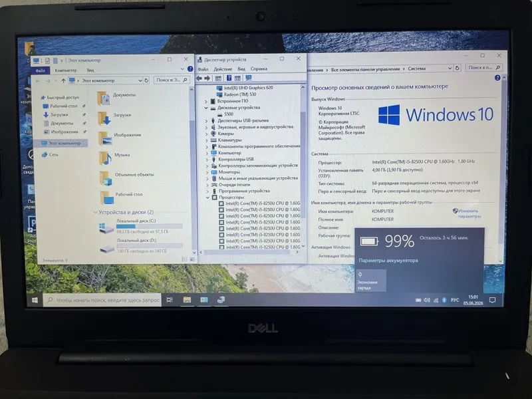Click System window search field
532x399 pixels.
(x=484, y=68)
